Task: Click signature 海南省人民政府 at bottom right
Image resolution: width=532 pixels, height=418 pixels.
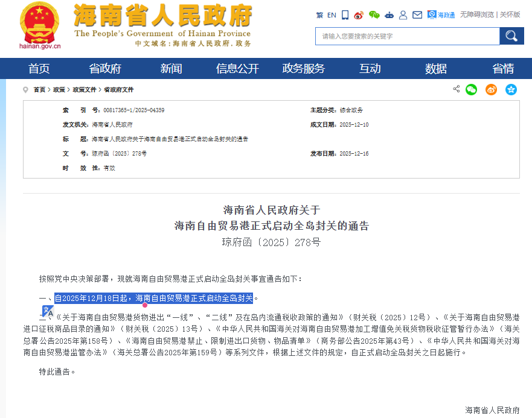Action: 492,411
